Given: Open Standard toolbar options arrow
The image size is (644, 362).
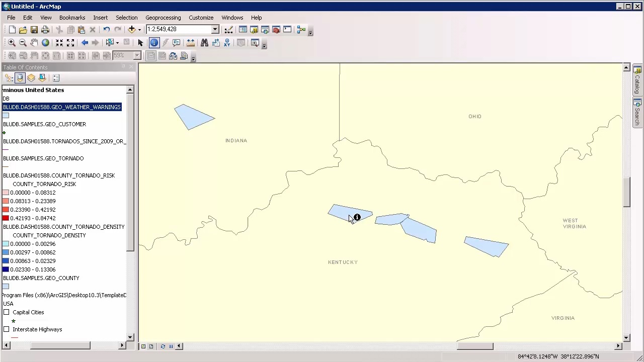Looking at the screenshot, I should pos(310,31).
